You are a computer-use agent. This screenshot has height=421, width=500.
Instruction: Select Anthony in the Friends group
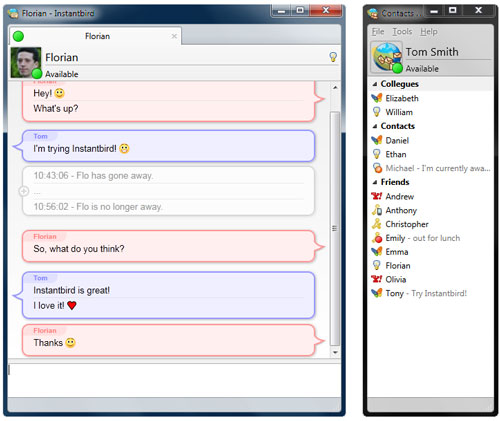430,210
